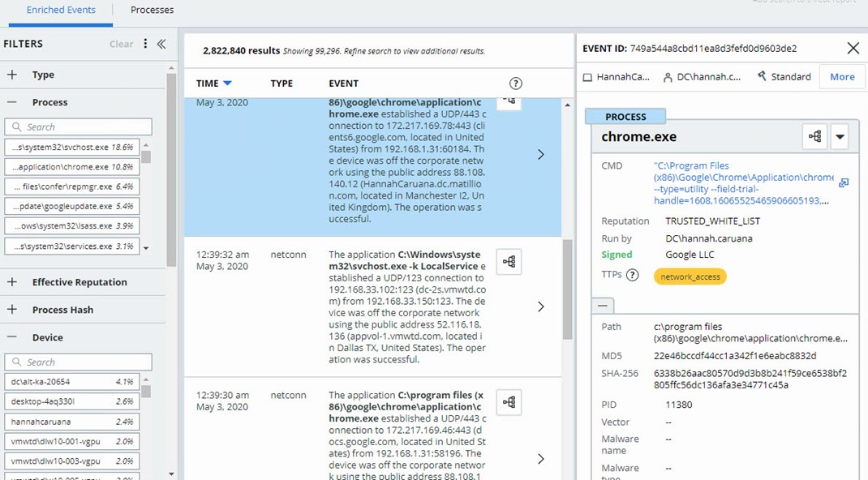Open process tree for 12:39:30 chrome.exe event

pyautogui.click(x=509, y=402)
